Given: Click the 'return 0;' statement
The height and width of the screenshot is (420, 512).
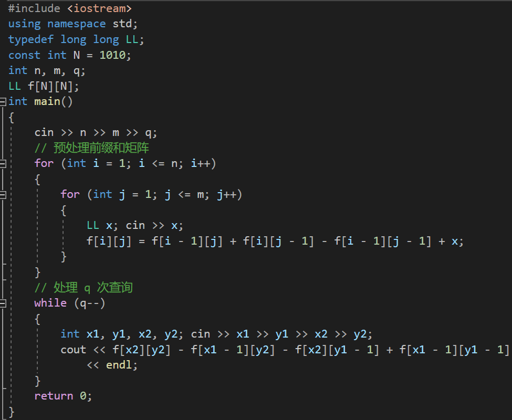Looking at the screenshot, I should tap(63, 396).
